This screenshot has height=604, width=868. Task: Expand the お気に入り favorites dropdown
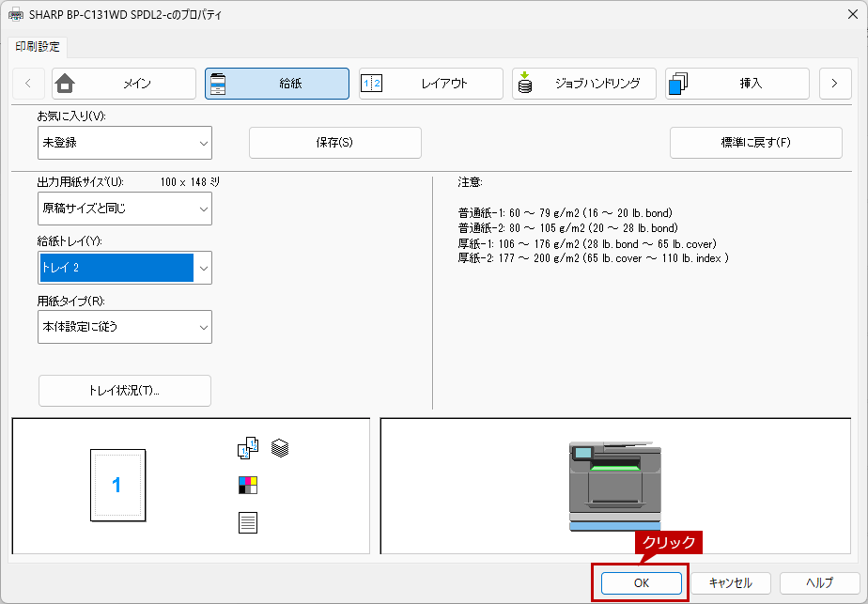pos(125,143)
